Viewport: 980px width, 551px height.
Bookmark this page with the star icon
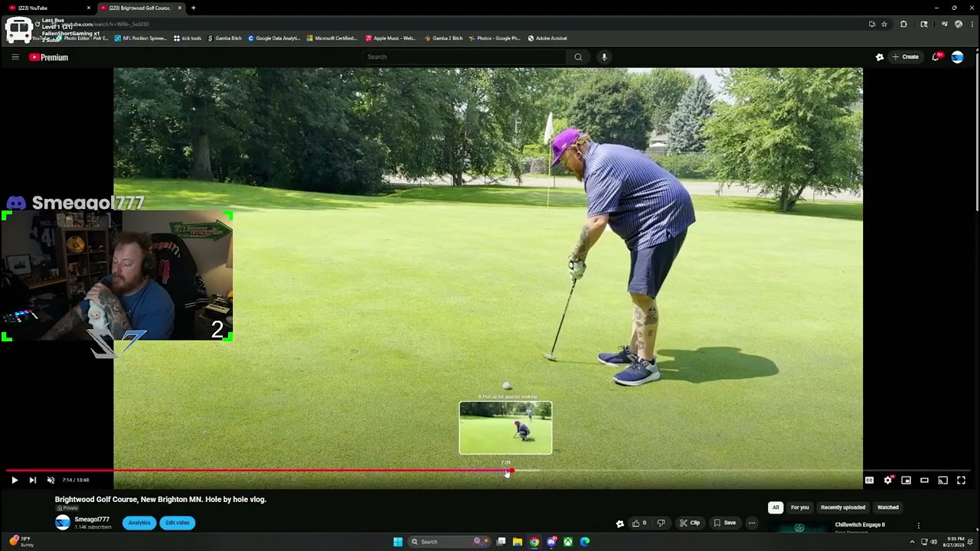click(x=884, y=24)
